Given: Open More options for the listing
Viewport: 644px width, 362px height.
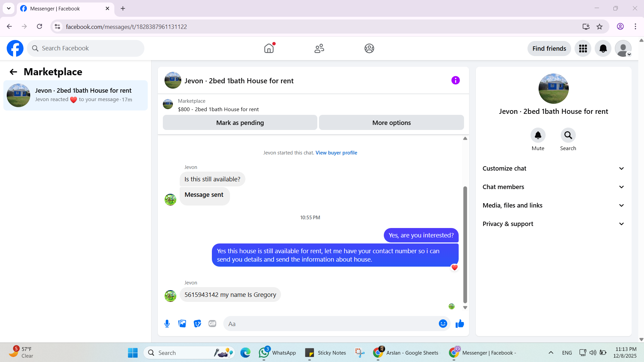Looking at the screenshot, I should tap(392, 123).
